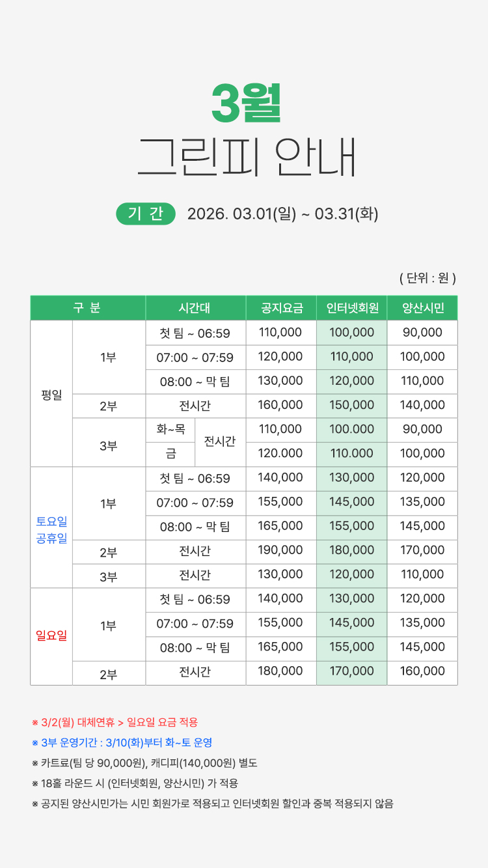Click the 150,000 internet member price
The image size is (488, 868).
coord(351,405)
